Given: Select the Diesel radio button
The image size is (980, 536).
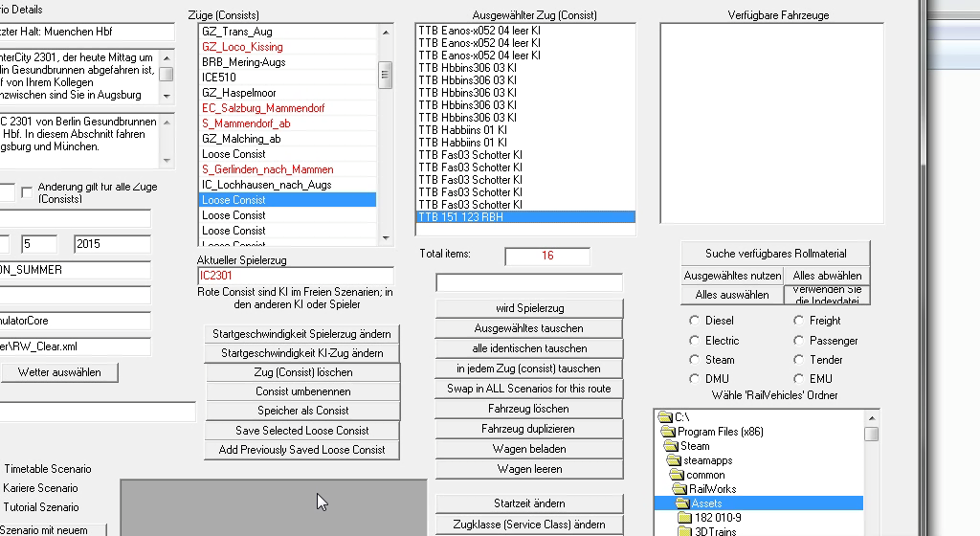Looking at the screenshot, I should pyautogui.click(x=694, y=321).
